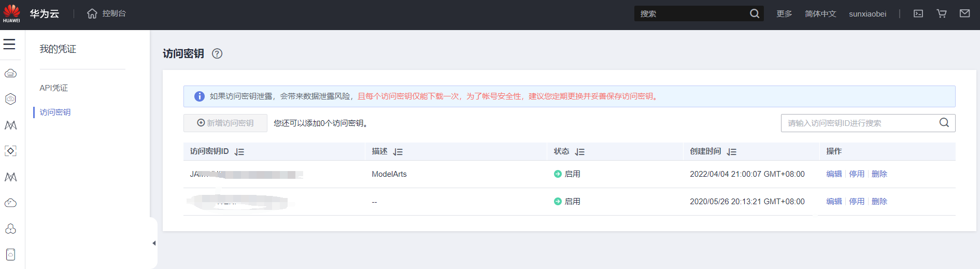Screen dimensions: 980x269
Task: Click the help icon beside 访问密钥
Action: tap(217, 53)
